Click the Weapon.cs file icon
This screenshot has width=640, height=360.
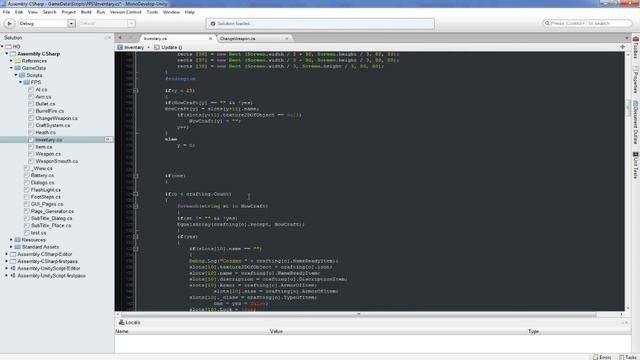[31, 154]
